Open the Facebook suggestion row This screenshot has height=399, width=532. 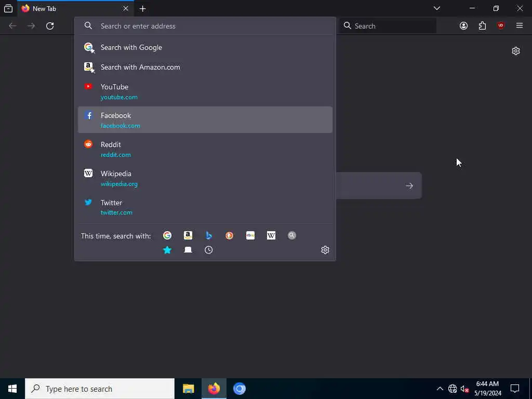pos(205,120)
